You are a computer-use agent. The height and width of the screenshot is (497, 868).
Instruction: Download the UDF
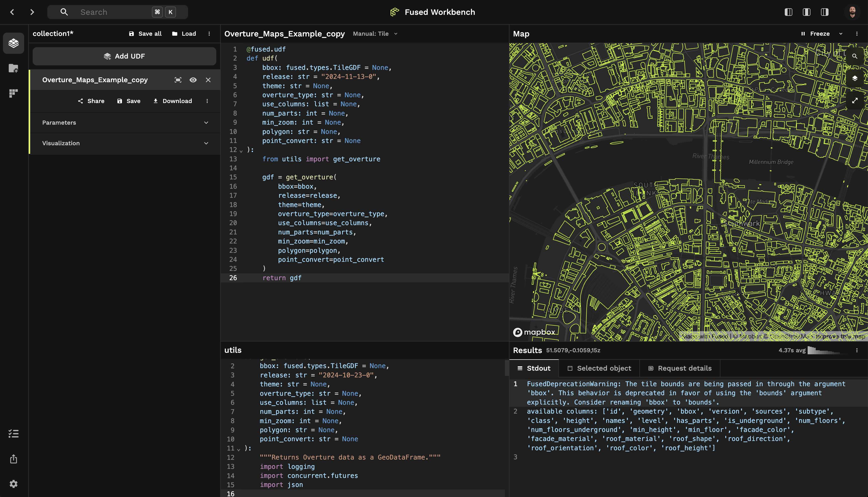(x=172, y=101)
